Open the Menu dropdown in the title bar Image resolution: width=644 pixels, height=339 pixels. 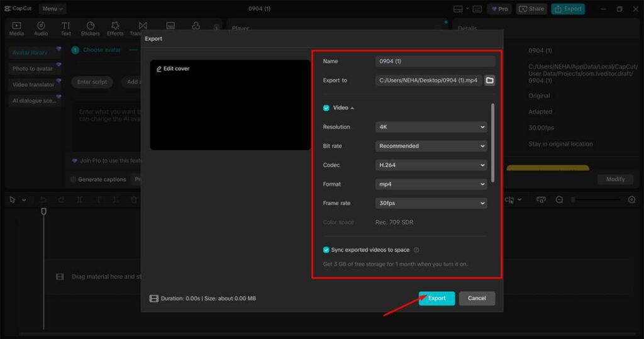pos(52,9)
